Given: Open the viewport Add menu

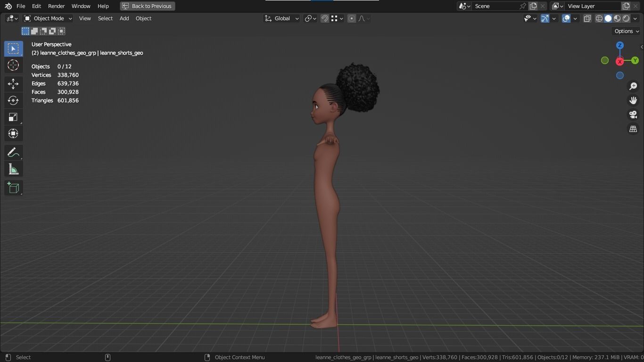Looking at the screenshot, I should tap(124, 18).
